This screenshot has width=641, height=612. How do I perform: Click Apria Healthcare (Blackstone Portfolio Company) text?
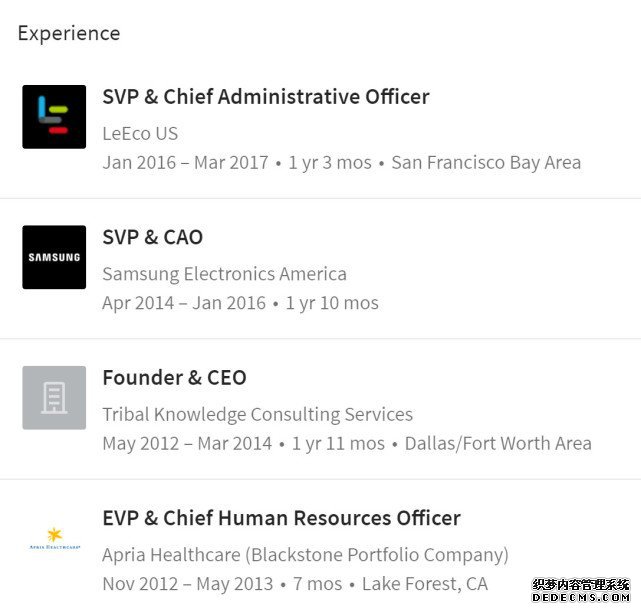click(305, 554)
